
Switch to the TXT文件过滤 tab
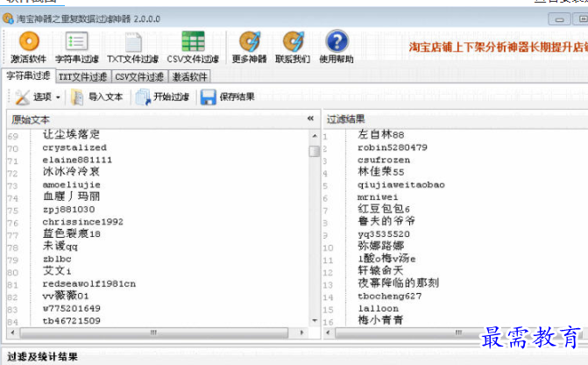pyautogui.click(x=83, y=77)
